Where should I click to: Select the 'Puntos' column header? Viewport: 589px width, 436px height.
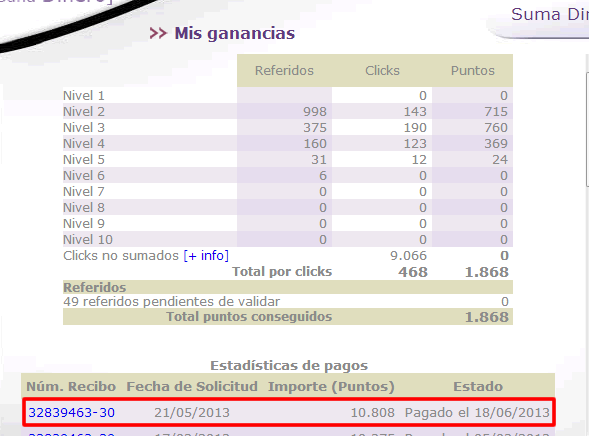click(473, 71)
